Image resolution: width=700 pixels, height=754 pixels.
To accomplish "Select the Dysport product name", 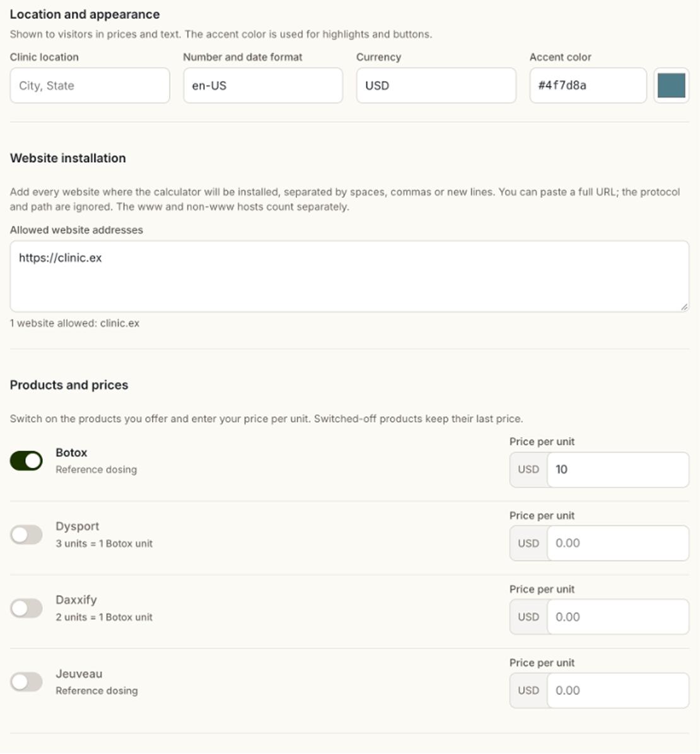I will pyautogui.click(x=78, y=526).
